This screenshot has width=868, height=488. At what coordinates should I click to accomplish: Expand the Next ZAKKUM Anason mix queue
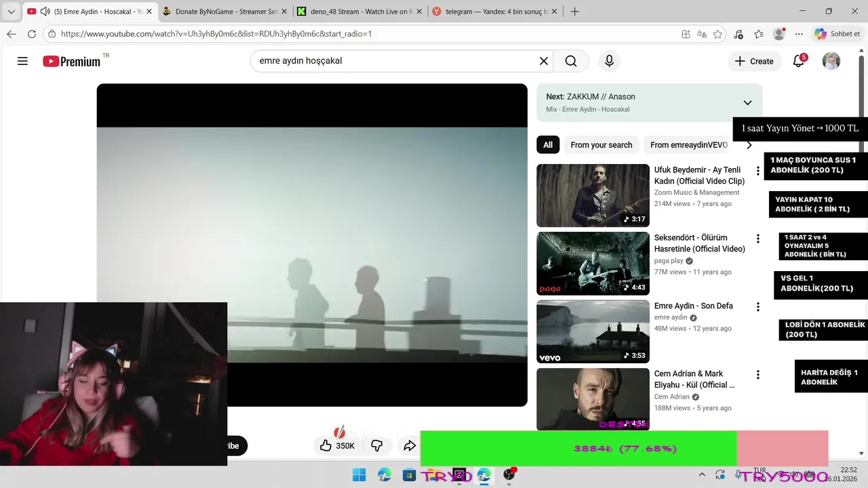747,103
